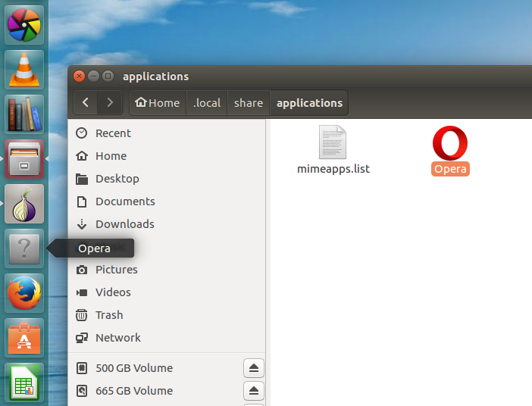Select the mimeapps.list file icon
Viewport: 532px width, 406px height.
pyautogui.click(x=333, y=142)
